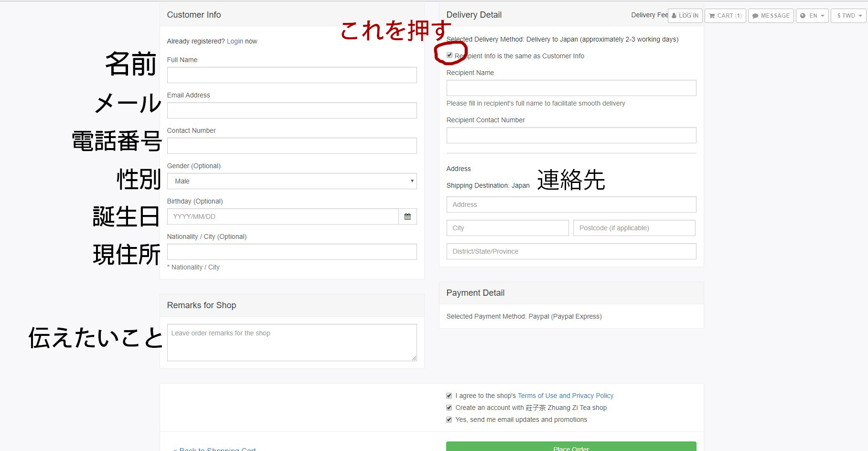Uncheck Create an account with Zhuang Zi Tea

[449, 408]
